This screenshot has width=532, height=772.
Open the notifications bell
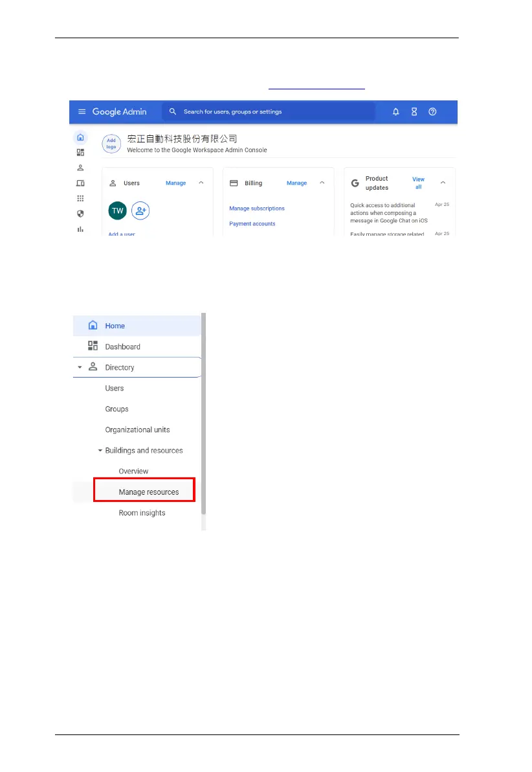pos(395,112)
